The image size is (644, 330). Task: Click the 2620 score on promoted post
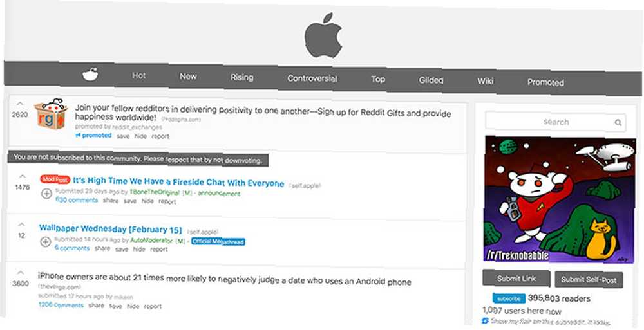20,115
